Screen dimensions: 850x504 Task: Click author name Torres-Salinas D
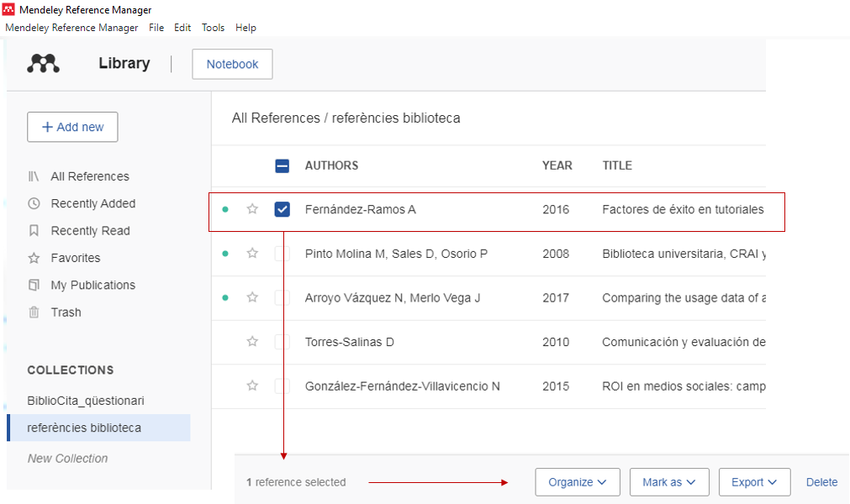349,342
